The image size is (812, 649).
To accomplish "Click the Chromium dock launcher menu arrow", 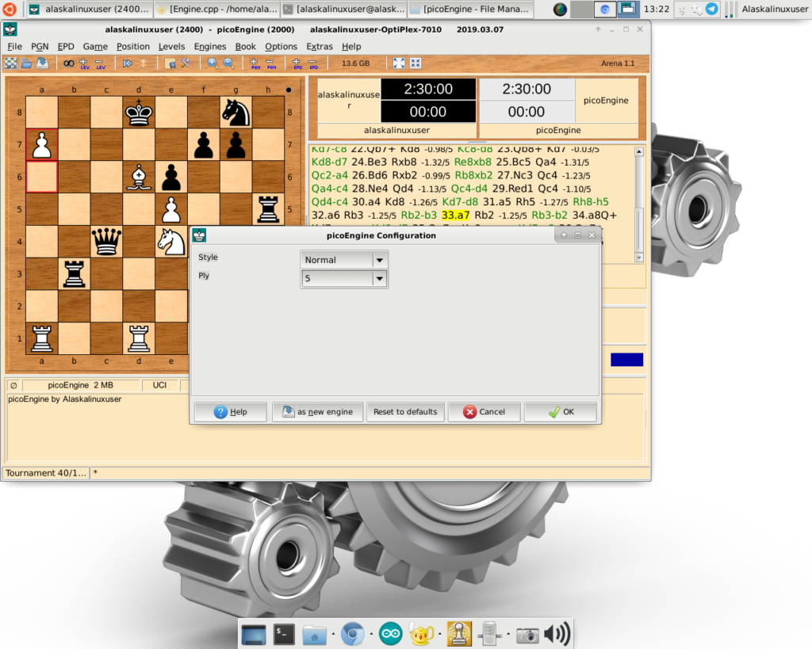I will coord(370,634).
